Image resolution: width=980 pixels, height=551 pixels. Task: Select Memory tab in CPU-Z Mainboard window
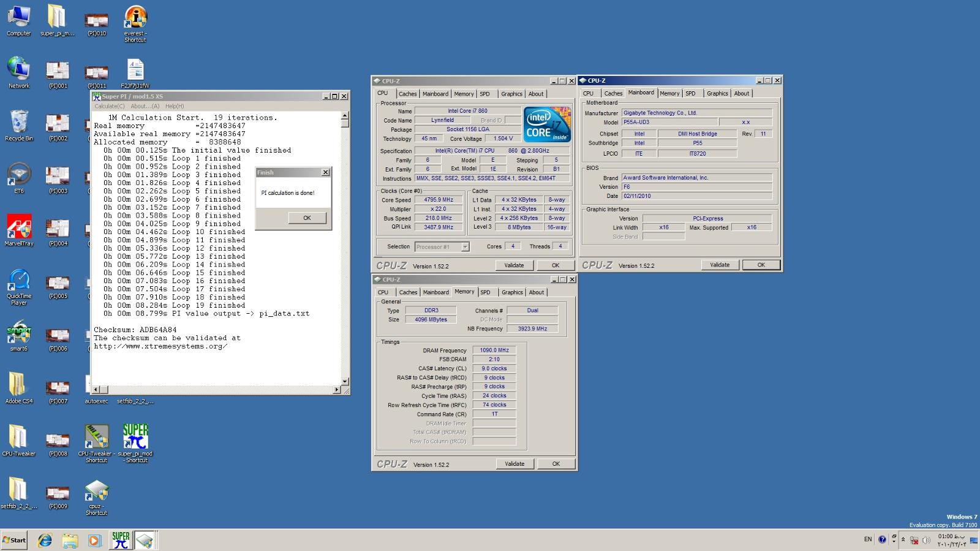point(669,93)
